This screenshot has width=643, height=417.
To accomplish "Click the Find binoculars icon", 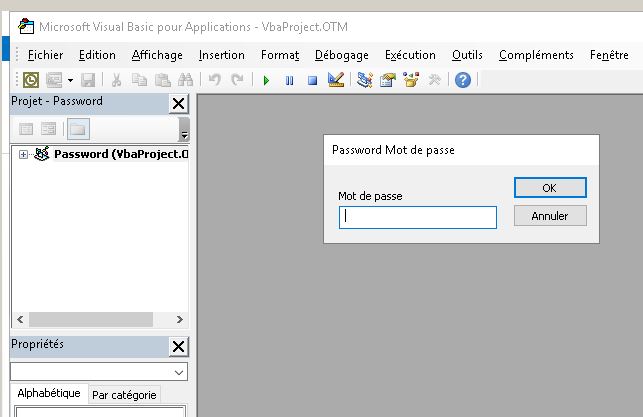I will (x=185, y=80).
